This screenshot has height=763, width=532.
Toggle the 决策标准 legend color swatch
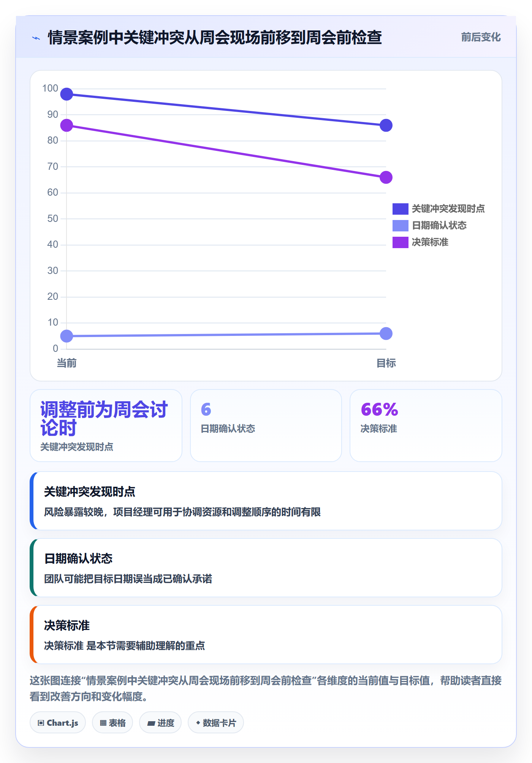coord(400,242)
